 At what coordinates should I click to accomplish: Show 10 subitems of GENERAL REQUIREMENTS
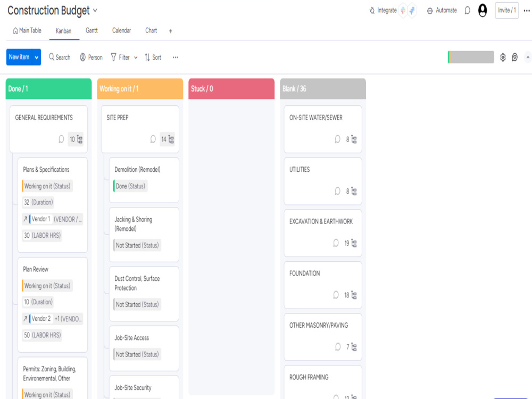(76, 139)
